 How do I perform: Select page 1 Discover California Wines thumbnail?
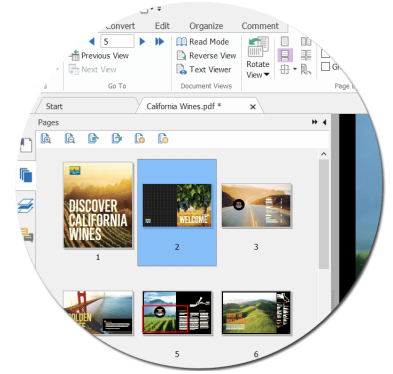(98, 205)
